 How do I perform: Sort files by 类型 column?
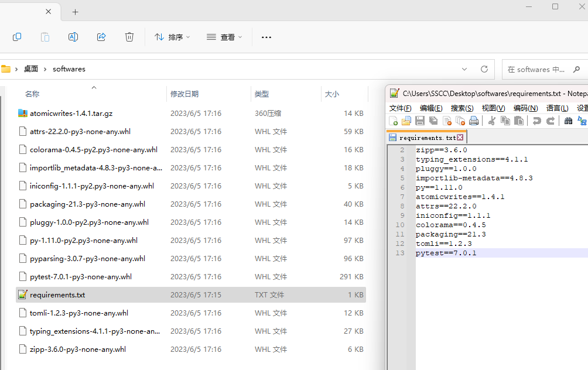[x=262, y=94]
